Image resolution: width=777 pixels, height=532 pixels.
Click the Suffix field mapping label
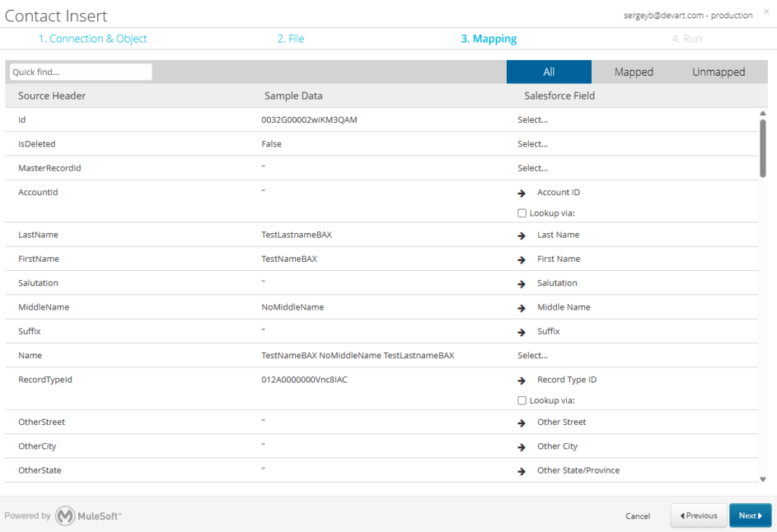click(548, 331)
